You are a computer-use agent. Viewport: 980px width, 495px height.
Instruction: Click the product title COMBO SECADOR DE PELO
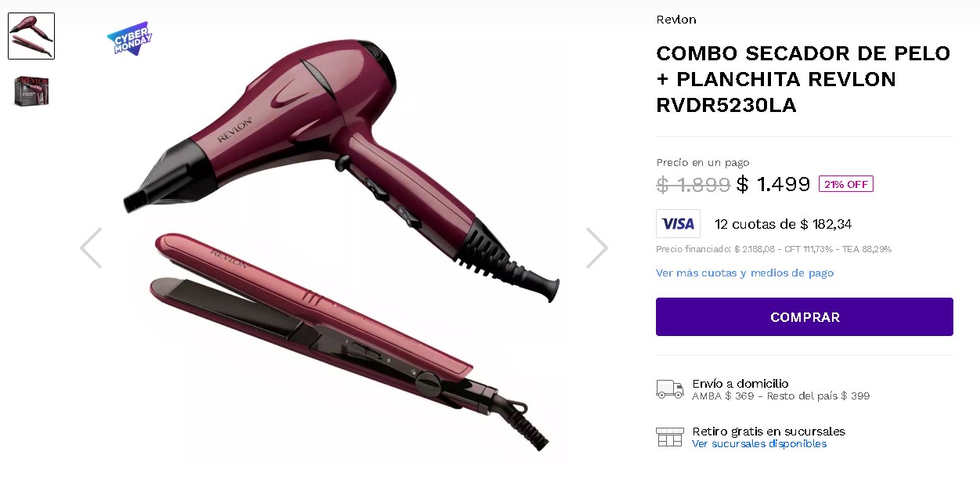(804, 79)
